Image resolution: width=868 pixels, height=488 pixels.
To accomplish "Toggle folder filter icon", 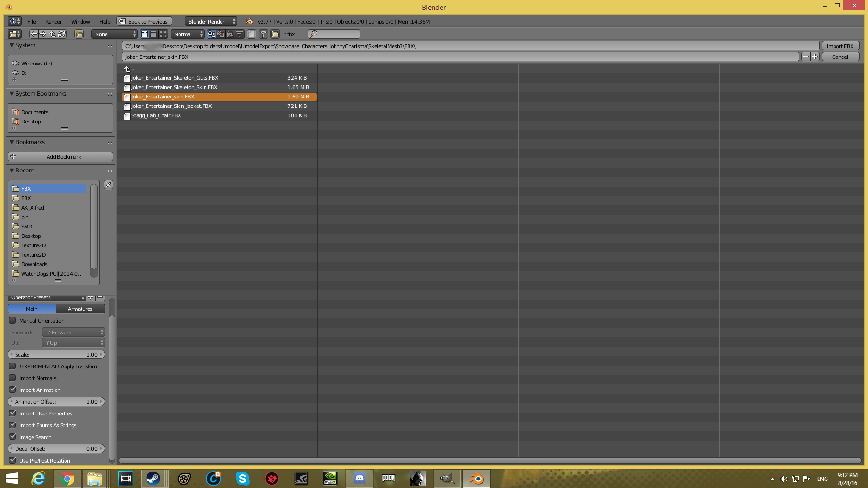I will [x=275, y=34].
